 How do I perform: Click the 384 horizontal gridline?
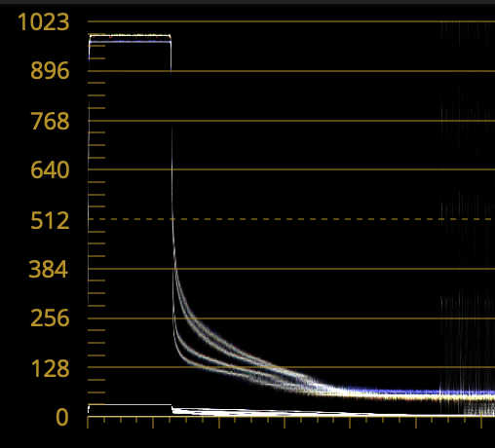pyautogui.click(x=291, y=269)
